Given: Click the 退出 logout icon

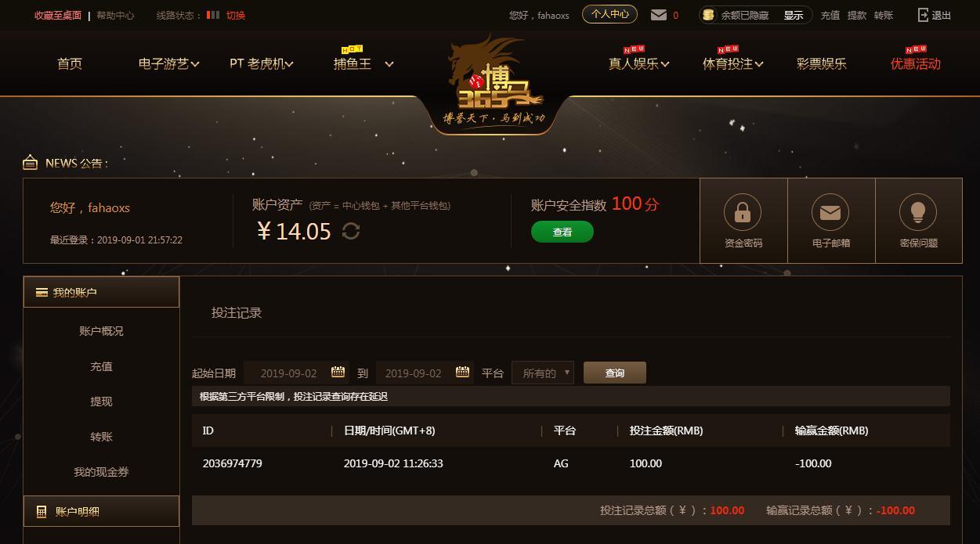Looking at the screenshot, I should pyautogui.click(x=923, y=15).
